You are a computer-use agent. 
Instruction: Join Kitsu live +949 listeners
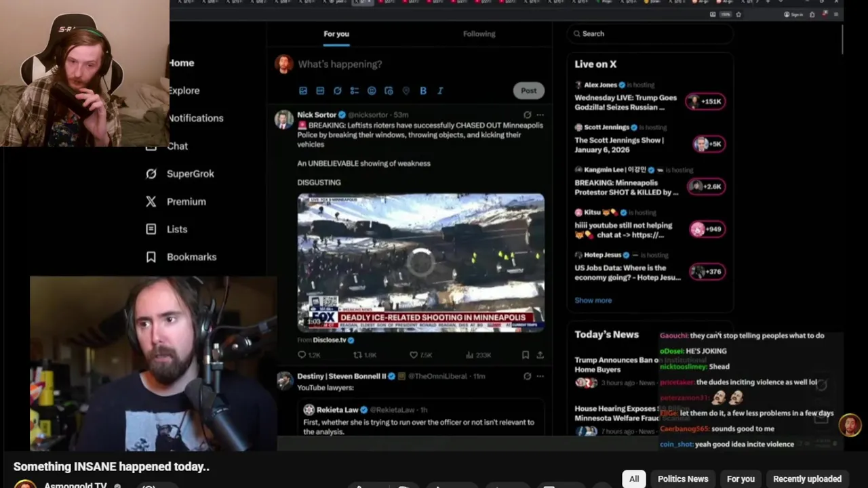[x=707, y=229]
